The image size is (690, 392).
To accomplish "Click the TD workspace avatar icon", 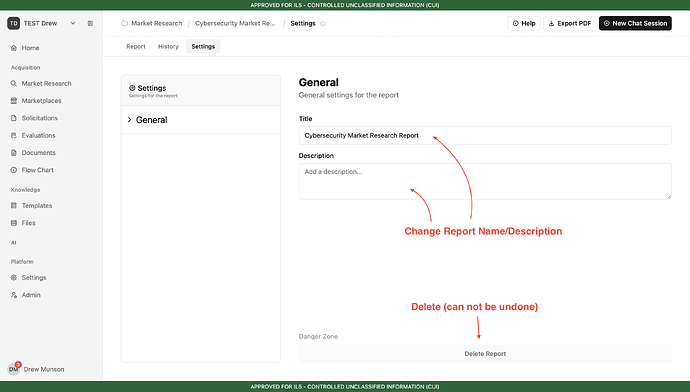I will point(14,23).
